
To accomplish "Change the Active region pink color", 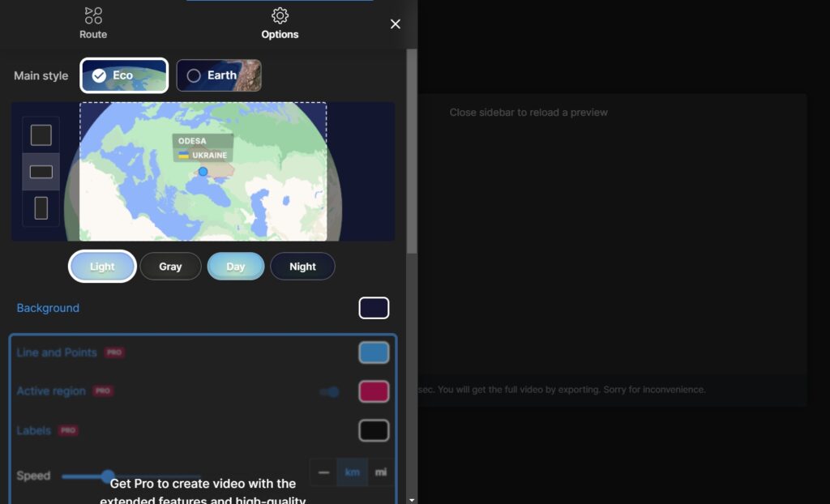I will (374, 391).
